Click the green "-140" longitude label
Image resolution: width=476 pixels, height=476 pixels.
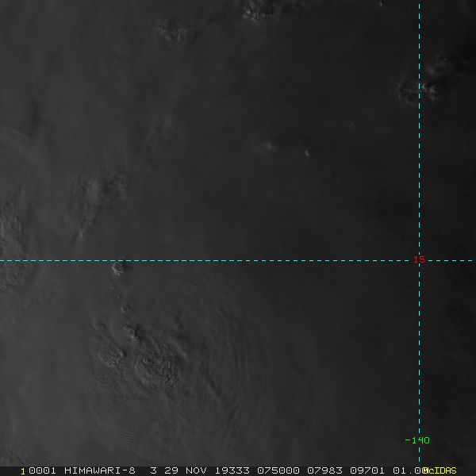click(417, 440)
